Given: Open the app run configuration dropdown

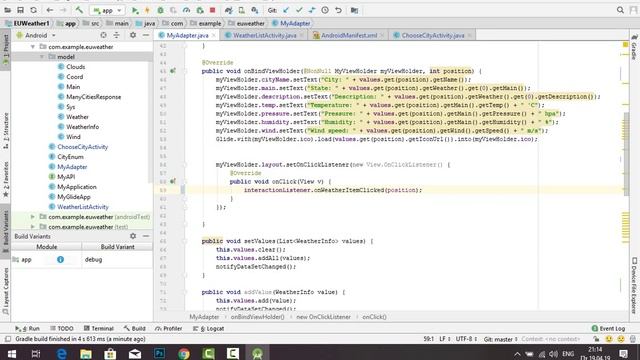Looking at the screenshot, I should (107, 10).
